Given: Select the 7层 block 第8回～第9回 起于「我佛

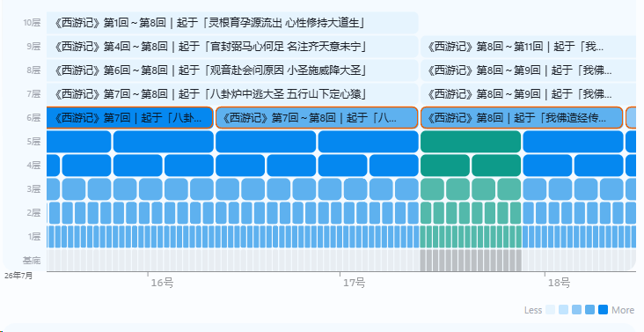Looking at the screenshot, I should 528,94.
